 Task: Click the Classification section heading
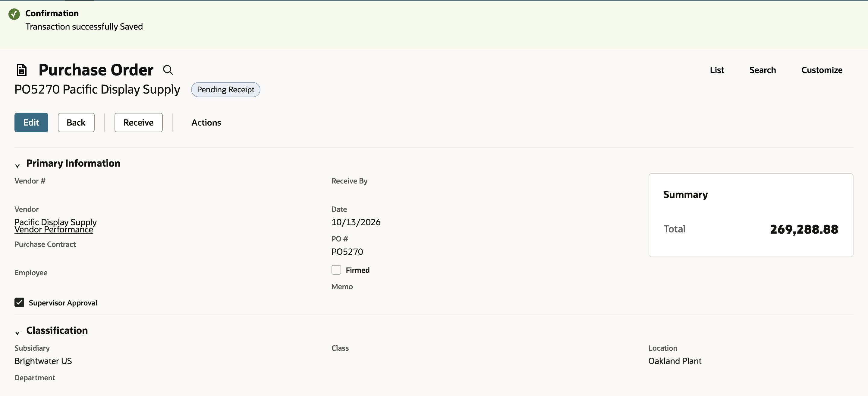(x=57, y=330)
